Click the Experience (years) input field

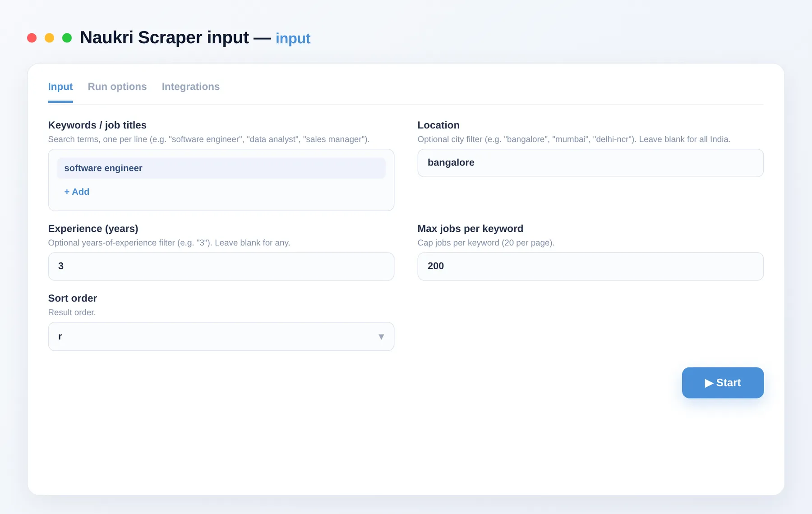click(221, 266)
